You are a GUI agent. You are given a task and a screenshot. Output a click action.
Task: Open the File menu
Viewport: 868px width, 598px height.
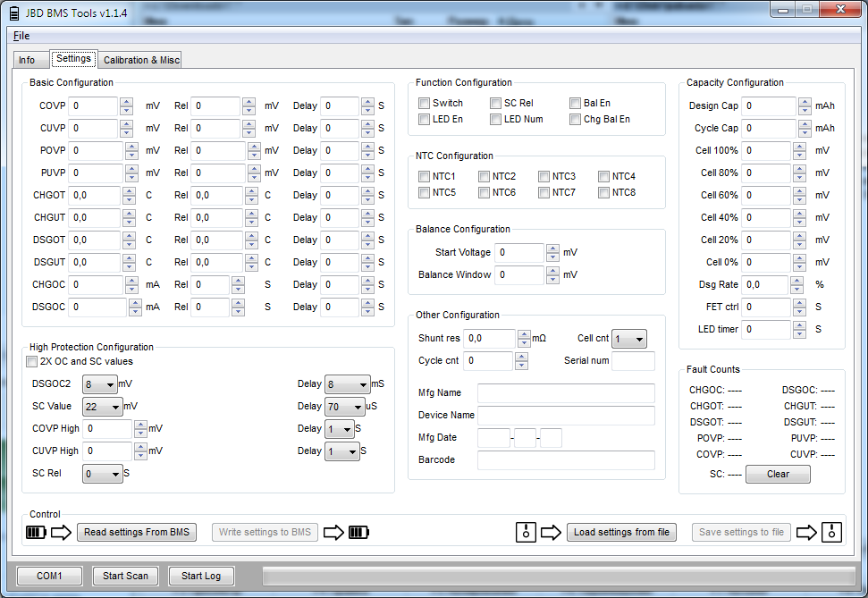pos(21,36)
